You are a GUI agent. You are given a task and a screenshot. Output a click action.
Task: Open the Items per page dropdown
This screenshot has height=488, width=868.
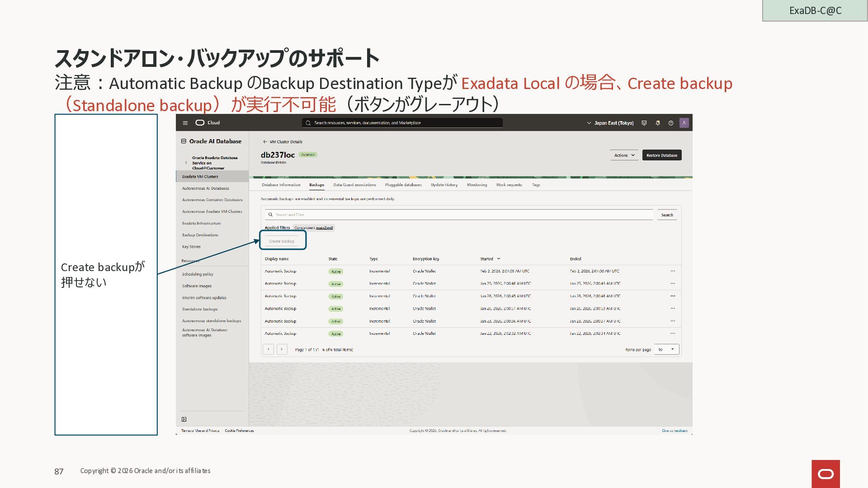pyautogui.click(x=666, y=349)
